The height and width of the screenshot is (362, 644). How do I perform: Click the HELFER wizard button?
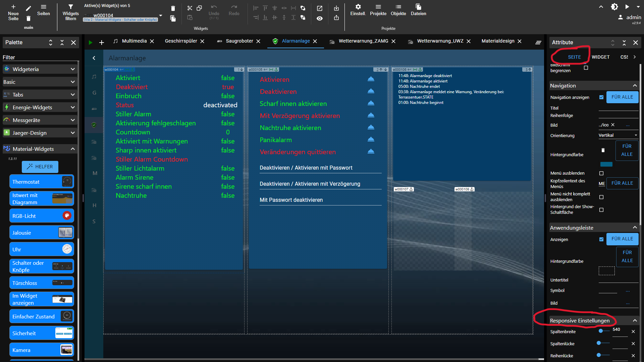click(40, 167)
